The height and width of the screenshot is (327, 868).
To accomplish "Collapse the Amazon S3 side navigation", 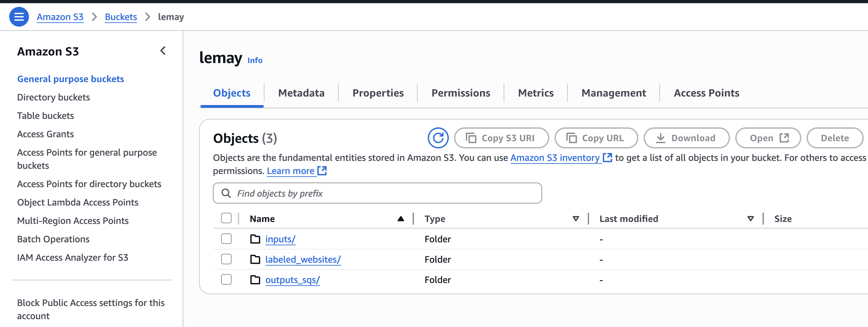I will (x=163, y=51).
